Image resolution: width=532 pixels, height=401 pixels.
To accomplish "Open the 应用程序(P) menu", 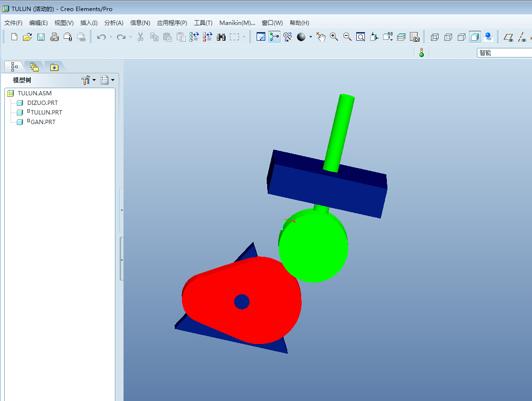I will point(172,23).
